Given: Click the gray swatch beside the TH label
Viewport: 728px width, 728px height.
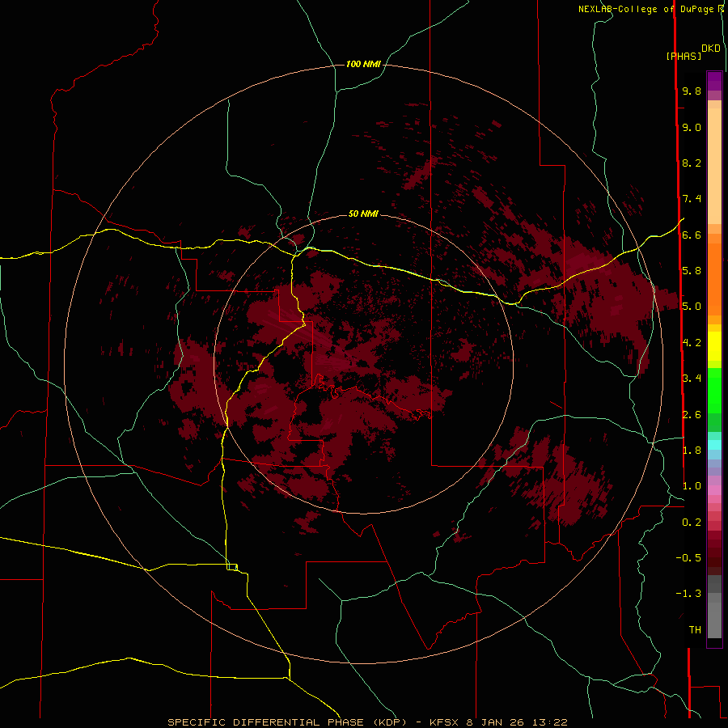Looking at the screenshot, I should [714, 620].
